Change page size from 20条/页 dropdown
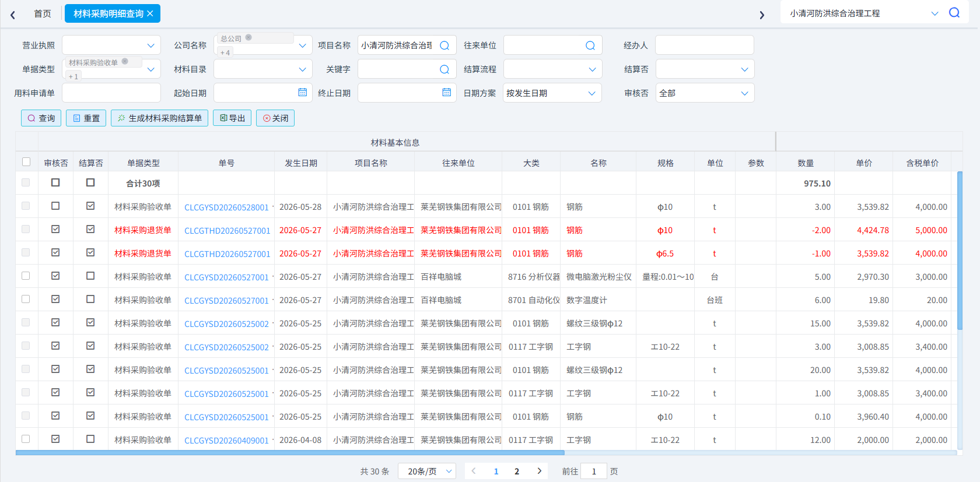Image resolution: width=980 pixels, height=482 pixels. (x=428, y=471)
